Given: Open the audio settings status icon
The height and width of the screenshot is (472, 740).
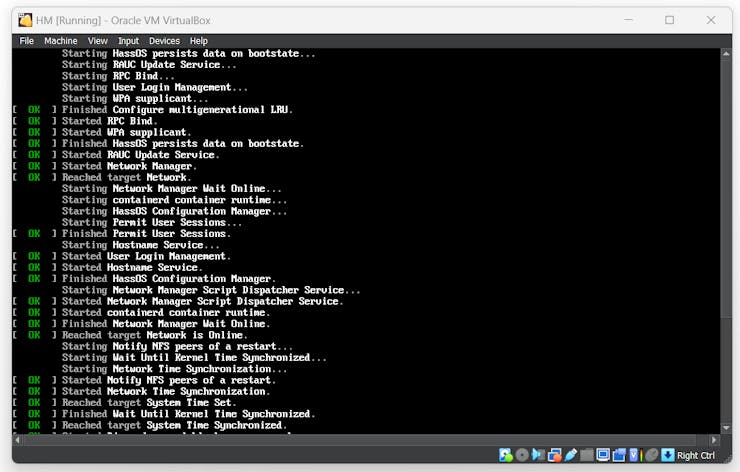Looking at the screenshot, I should tap(538, 455).
